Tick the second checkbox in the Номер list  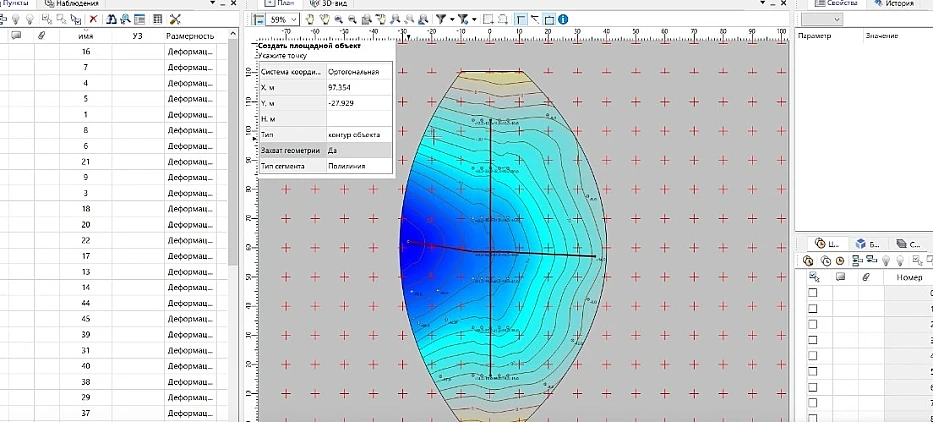pyautogui.click(x=813, y=309)
